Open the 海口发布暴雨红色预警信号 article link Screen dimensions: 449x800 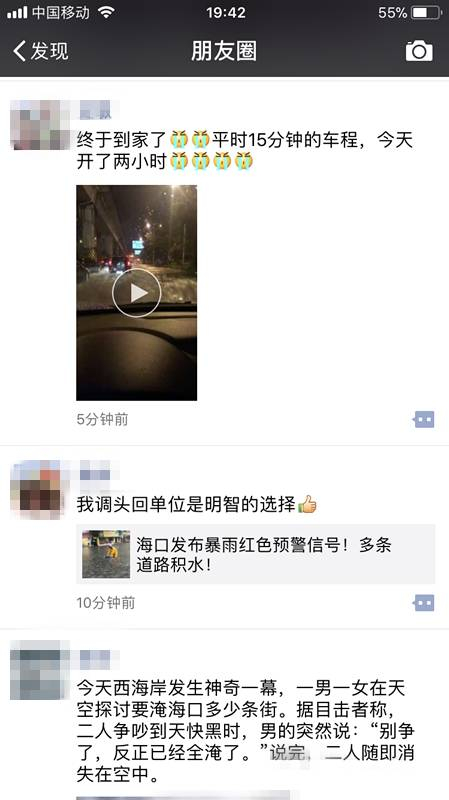[x=256, y=554]
